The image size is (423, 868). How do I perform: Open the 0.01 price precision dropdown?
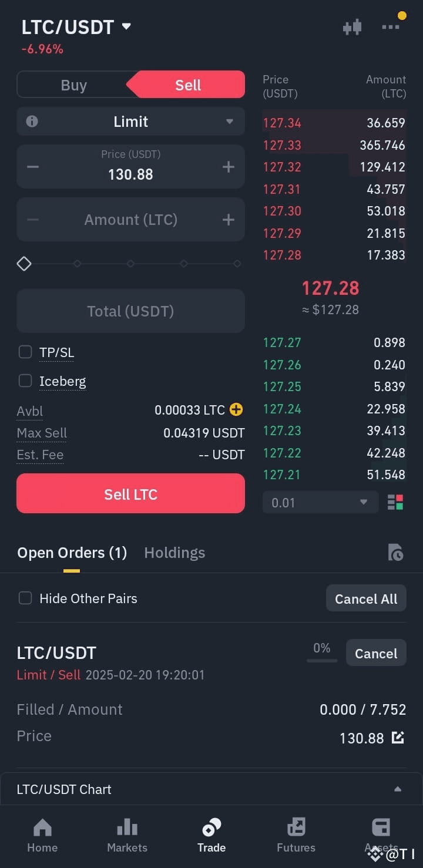pyautogui.click(x=320, y=503)
